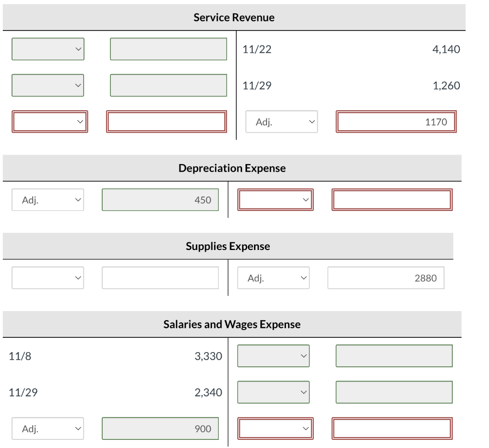Open the empty debit dropdown under Supplies Expense
489x448 pixels.
pyautogui.click(x=48, y=278)
